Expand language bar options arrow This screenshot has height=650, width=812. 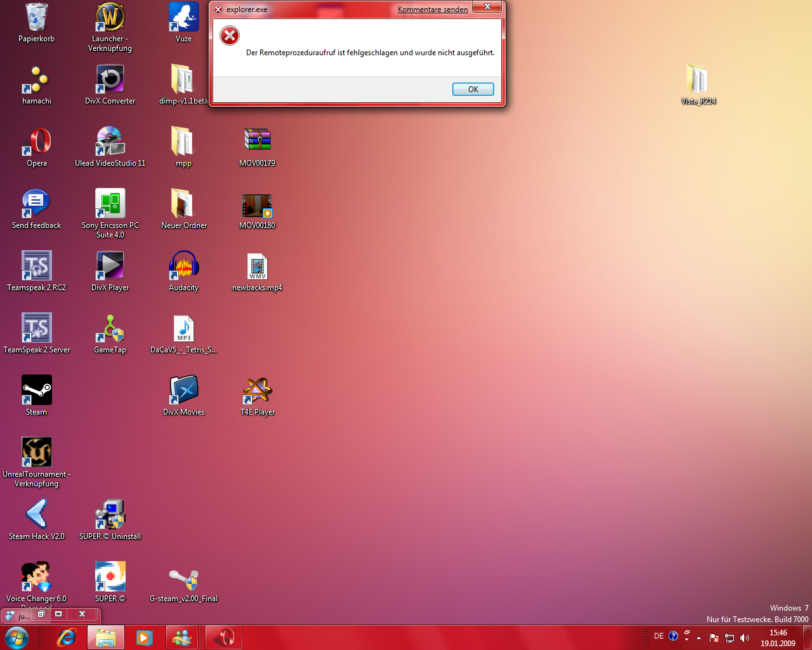pyautogui.click(x=687, y=640)
